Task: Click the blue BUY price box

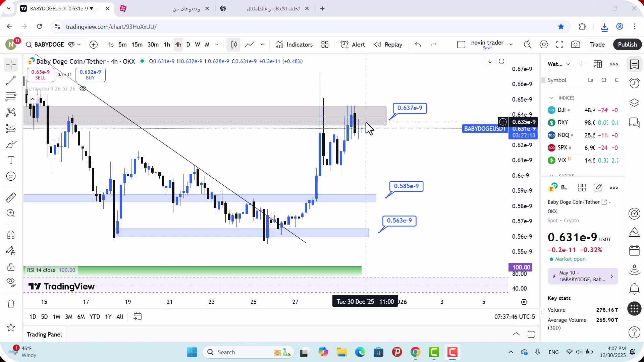Action: coord(90,75)
